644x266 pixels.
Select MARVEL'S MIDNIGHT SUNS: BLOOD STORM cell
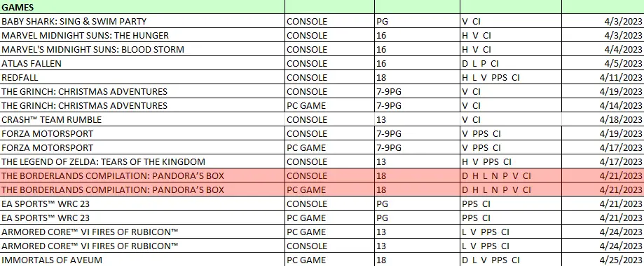tap(142, 49)
